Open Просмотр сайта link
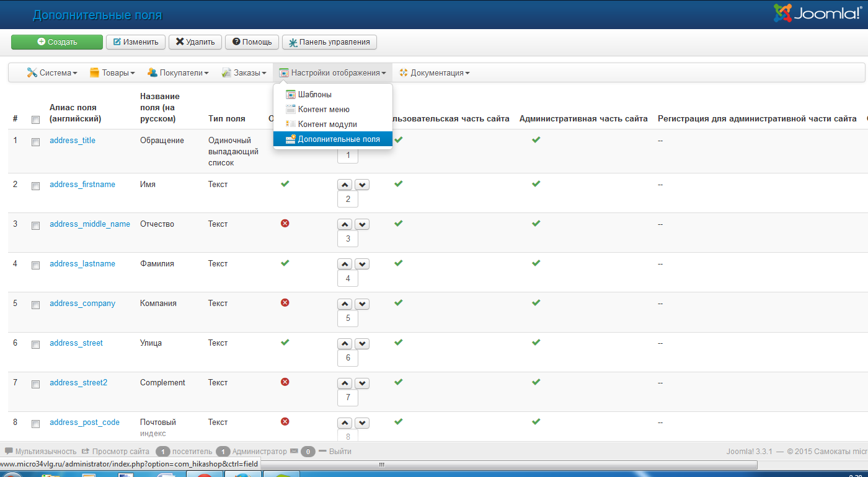Image resolution: width=868 pixels, height=477 pixels. tap(115, 452)
